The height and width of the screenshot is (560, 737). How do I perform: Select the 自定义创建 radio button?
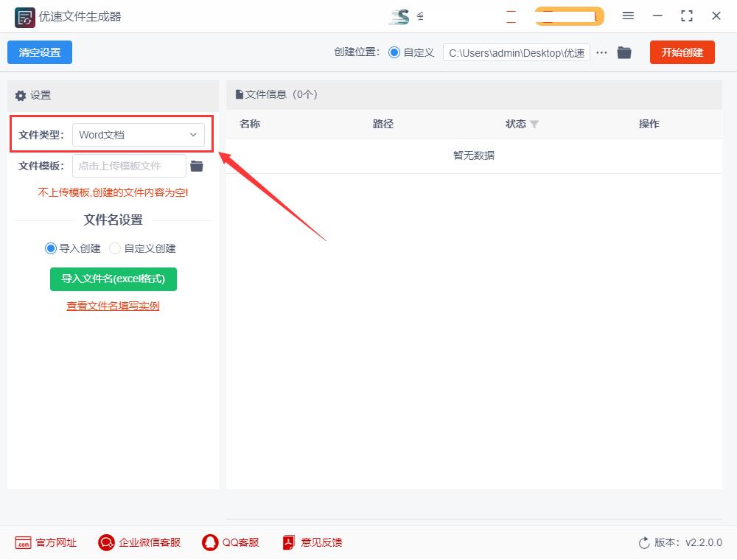tap(115, 248)
